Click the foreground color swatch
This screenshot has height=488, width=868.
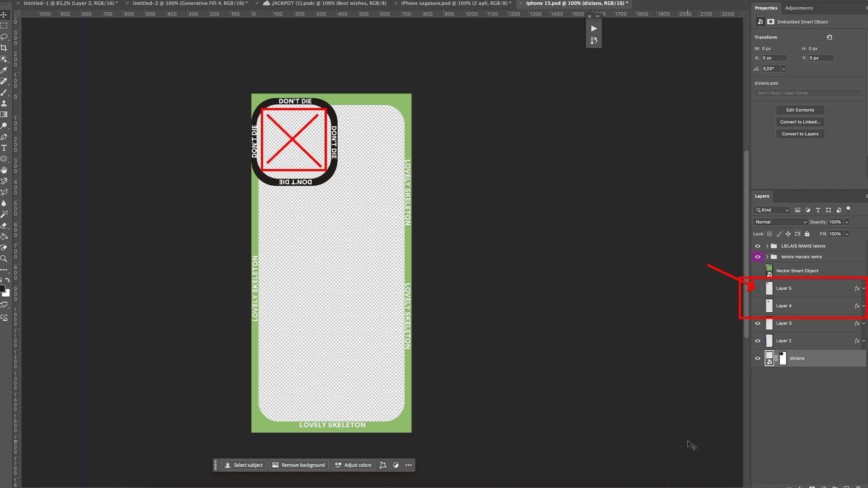[2, 289]
